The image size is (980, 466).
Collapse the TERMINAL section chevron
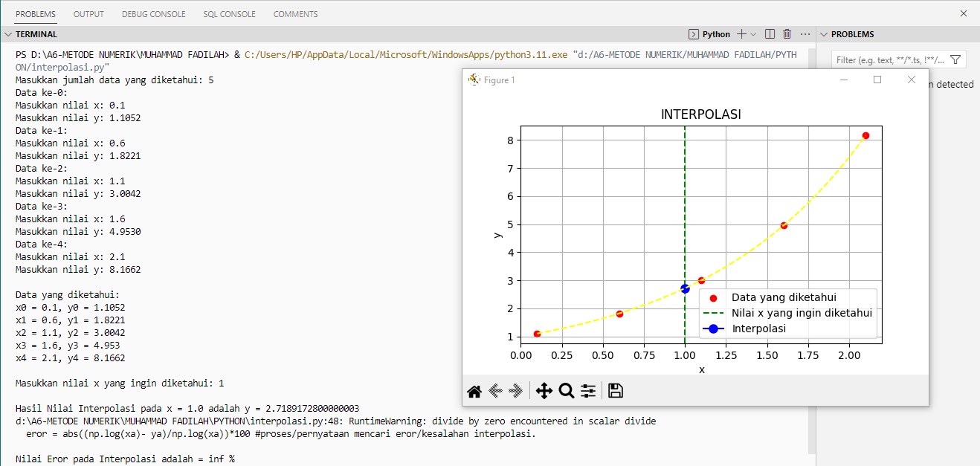8,34
